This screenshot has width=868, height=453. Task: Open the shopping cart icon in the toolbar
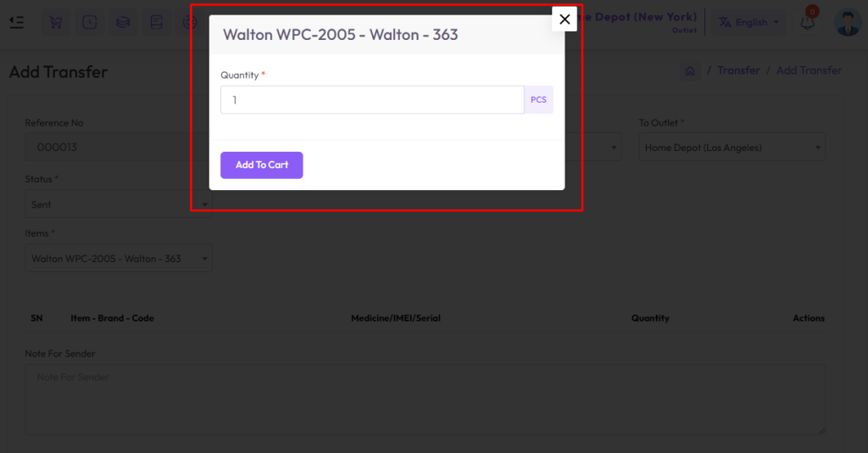pyautogui.click(x=55, y=22)
